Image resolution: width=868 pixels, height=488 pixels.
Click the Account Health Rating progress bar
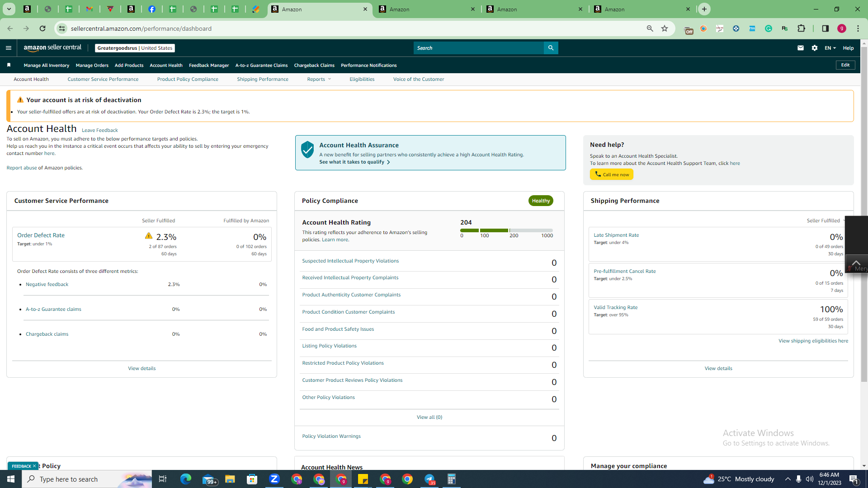[x=506, y=230]
